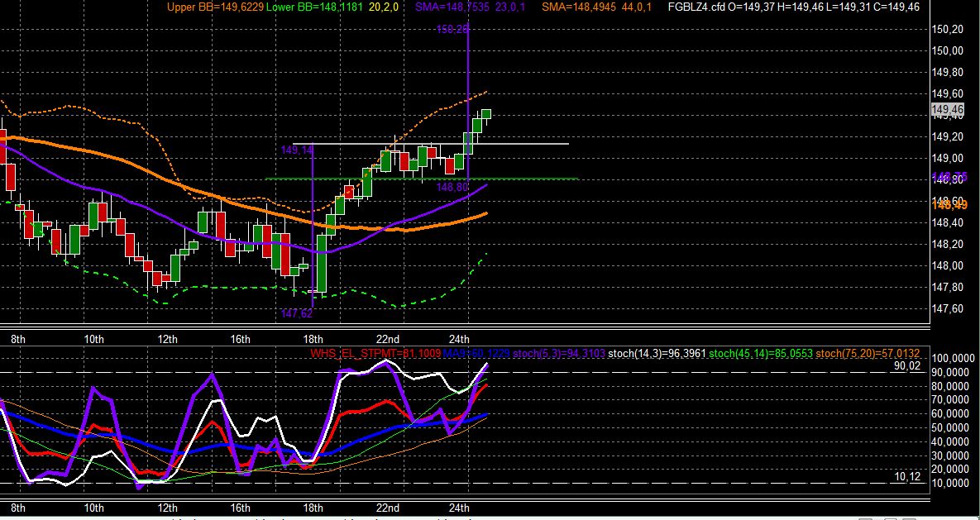Click the purple SMA=148,7535 legend entry
This screenshot has width=980, height=520.
(x=454, y=7)
